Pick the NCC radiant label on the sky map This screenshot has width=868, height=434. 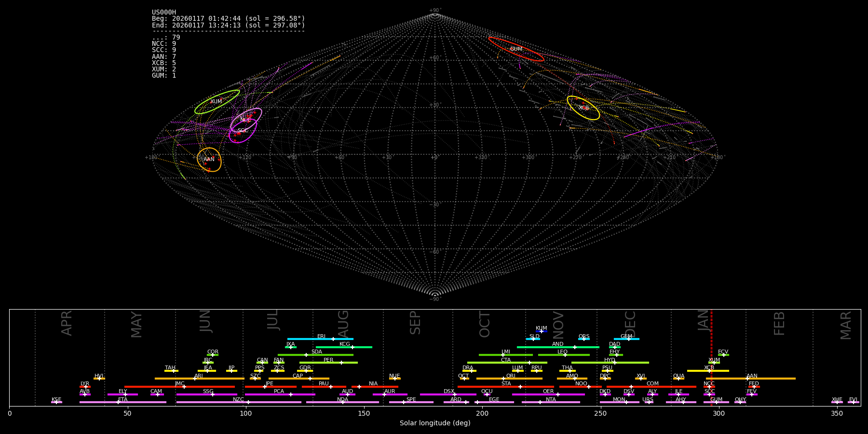coord(245,120)
